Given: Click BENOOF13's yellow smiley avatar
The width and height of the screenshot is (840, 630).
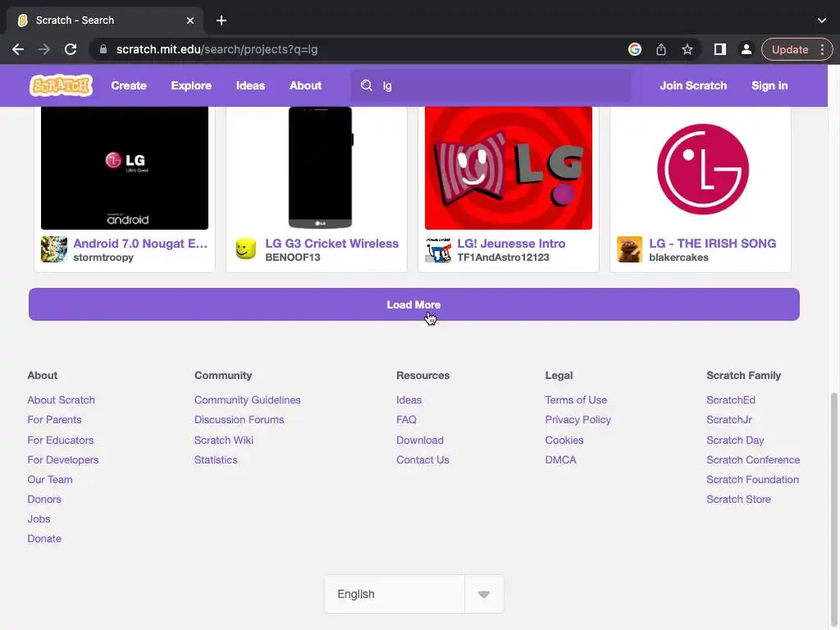Looking at the screenshot, I should pyautogui.click(x=246, y=249).
